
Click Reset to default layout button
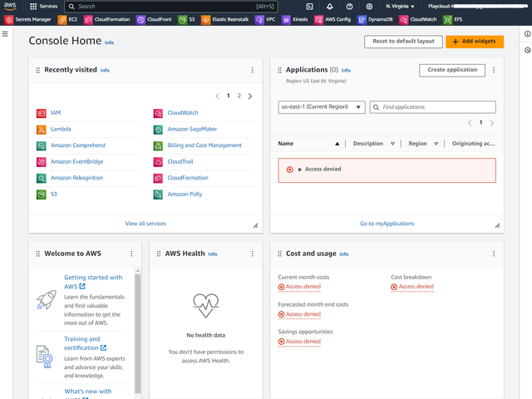403,41
